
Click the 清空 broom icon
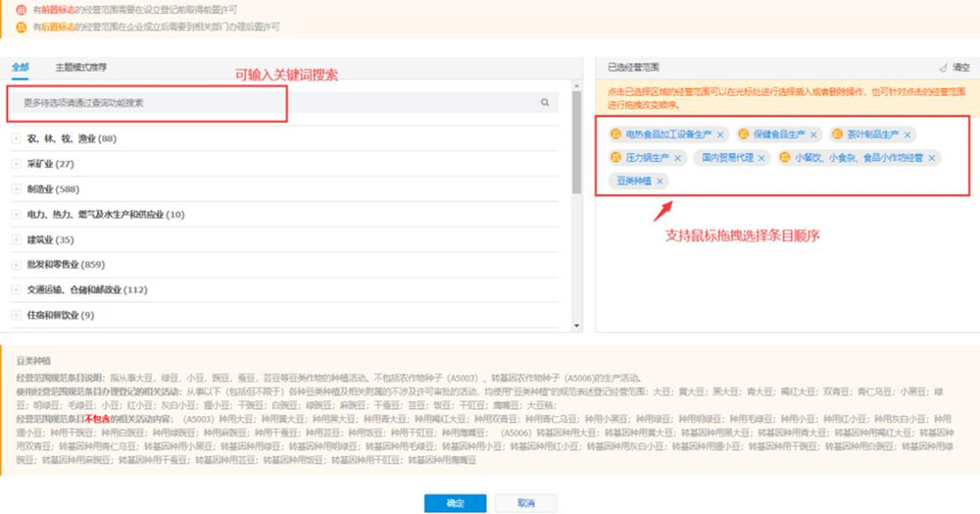tap(944, 68)
